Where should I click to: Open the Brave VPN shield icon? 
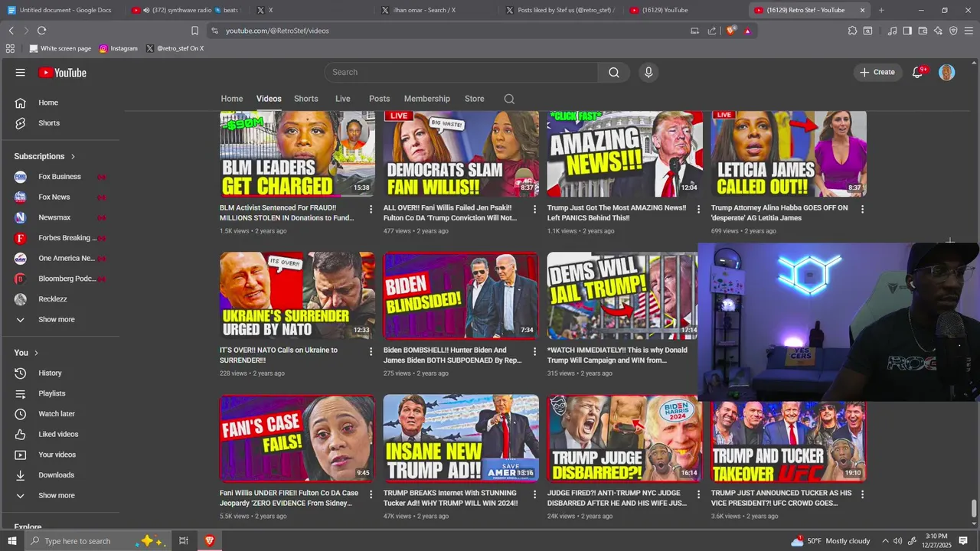pyautogui.click(x=953, y=31)
